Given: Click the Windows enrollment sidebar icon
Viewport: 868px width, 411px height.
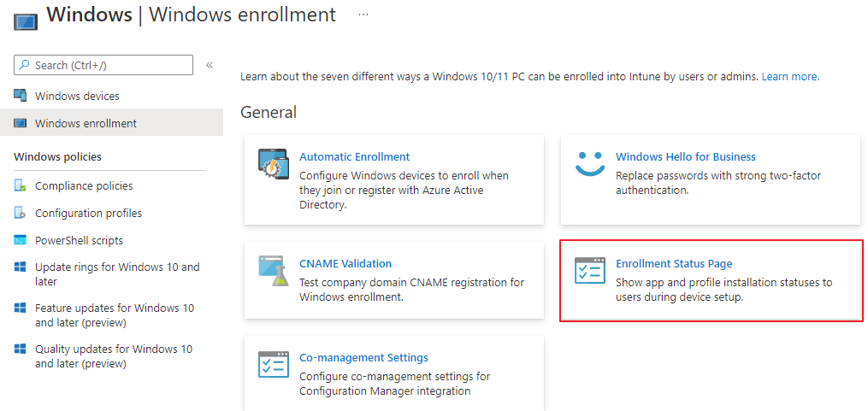Looking at the screenshot, I should pos(20,123).
